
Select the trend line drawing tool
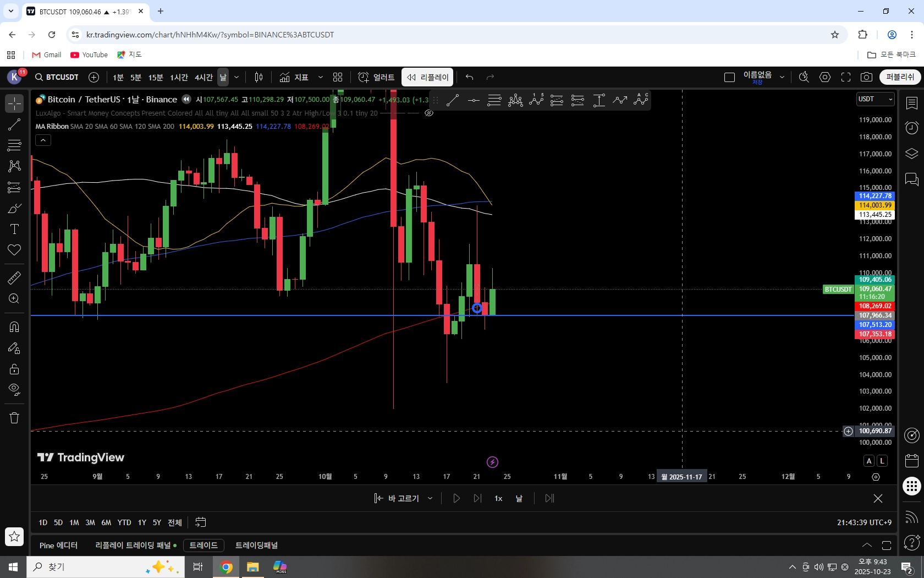click(14, 124)
